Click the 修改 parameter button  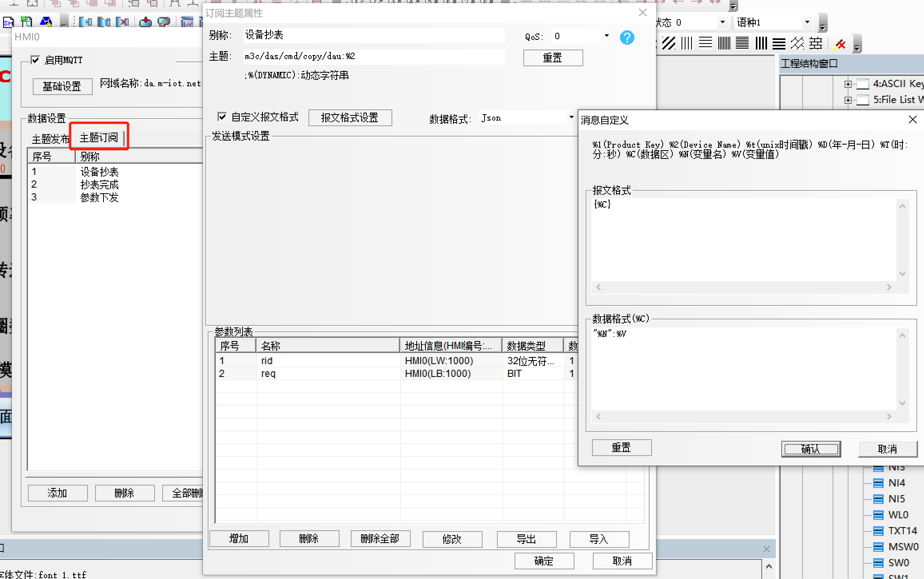point(452,539)
